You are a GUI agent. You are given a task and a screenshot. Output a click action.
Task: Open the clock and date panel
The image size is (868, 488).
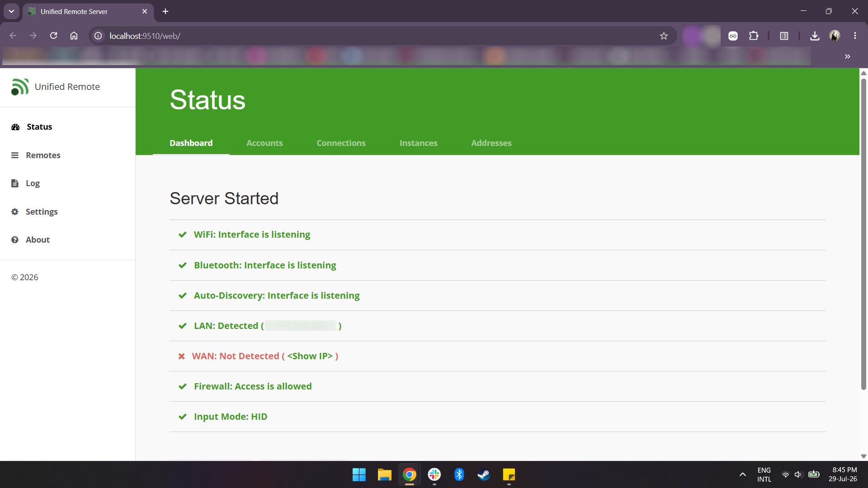[843, 475]
